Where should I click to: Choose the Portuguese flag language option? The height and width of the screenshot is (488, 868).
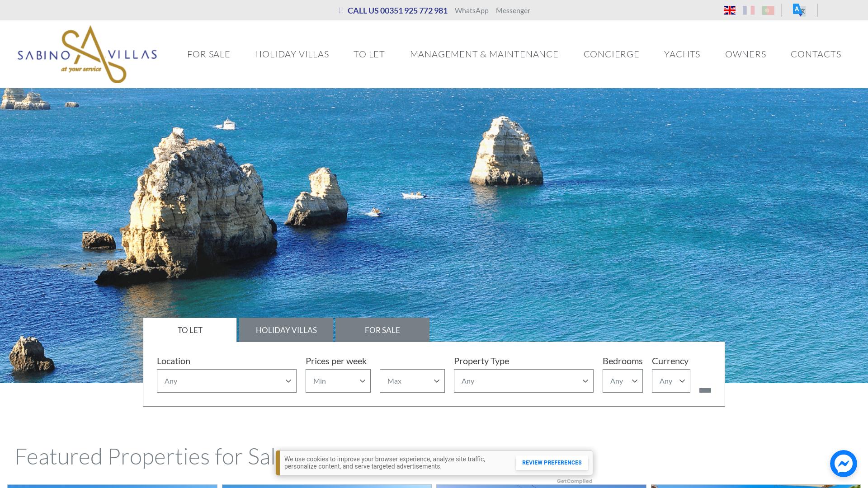[768, 10]
